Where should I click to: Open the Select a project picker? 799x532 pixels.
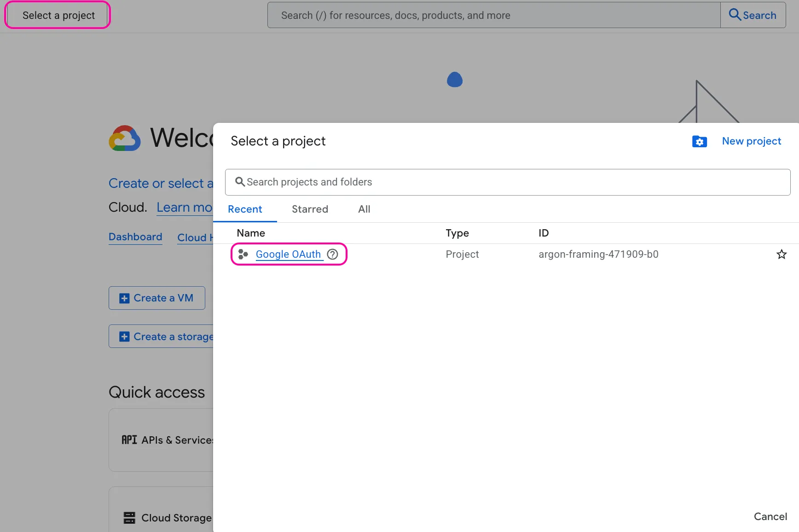pos(58,15)
